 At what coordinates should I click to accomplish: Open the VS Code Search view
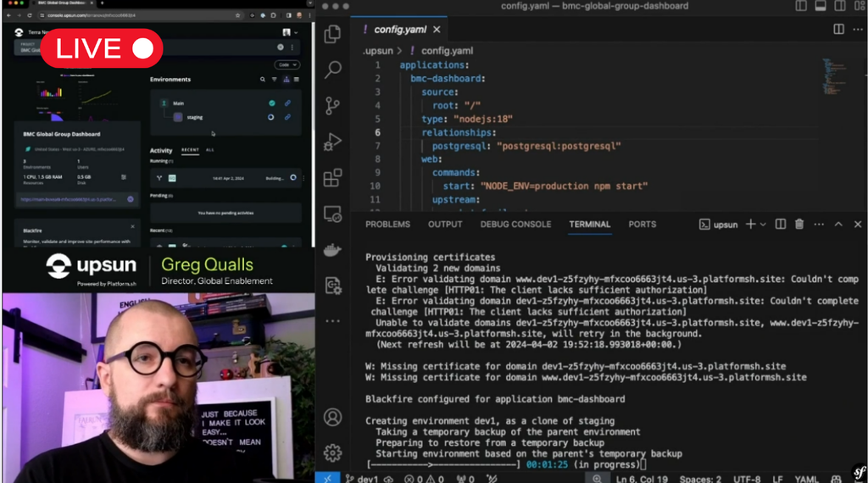coord(332,69)
